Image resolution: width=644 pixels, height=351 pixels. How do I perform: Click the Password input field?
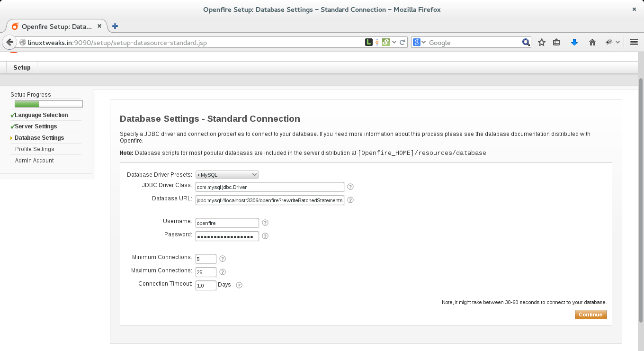pos(227,236)
